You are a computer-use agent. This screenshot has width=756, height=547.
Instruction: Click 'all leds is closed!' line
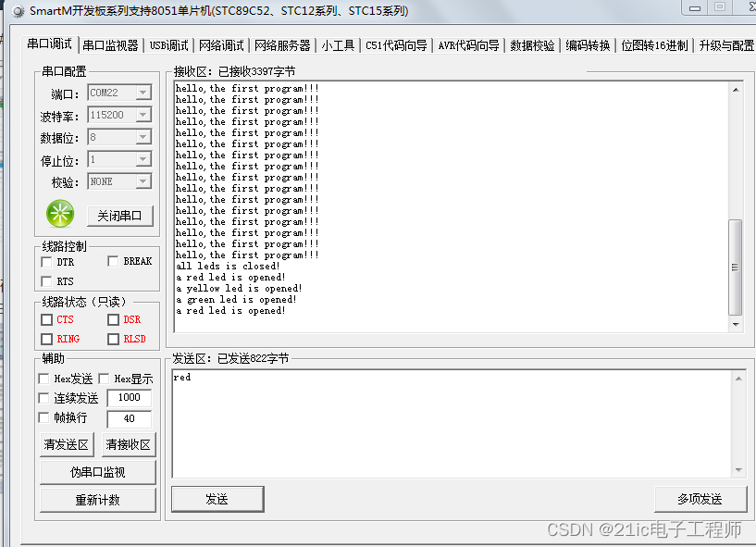pyautogui.click(x=228, y=267)
